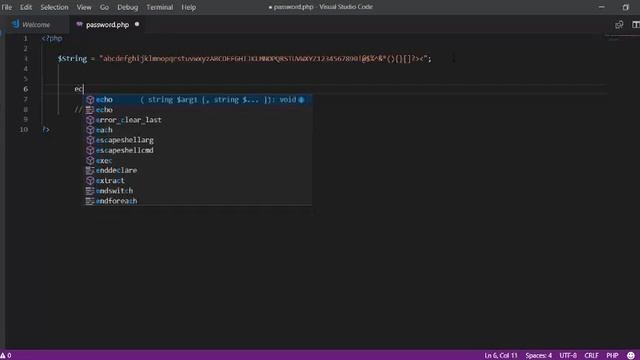Image resolution: width=640 pixels, height=360 pixels.
Task: Choose endforeach suggestion
Action: pyautogui.click(x=198, y=201)
